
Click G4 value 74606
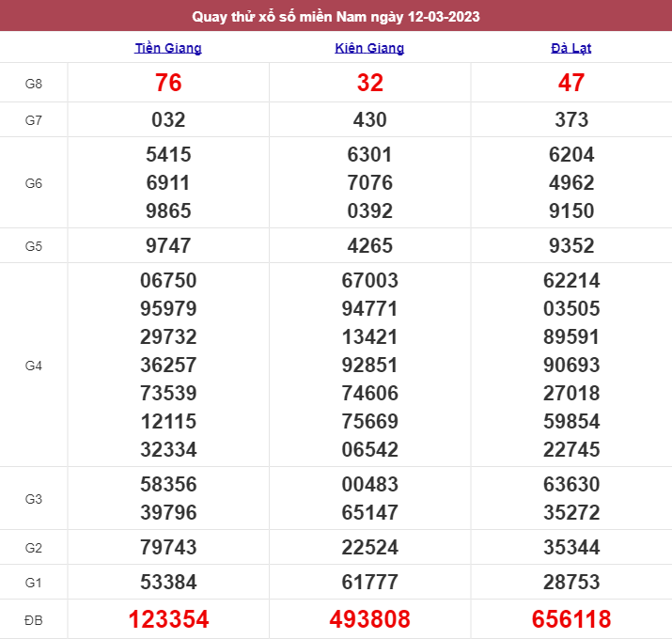(370, 394)
